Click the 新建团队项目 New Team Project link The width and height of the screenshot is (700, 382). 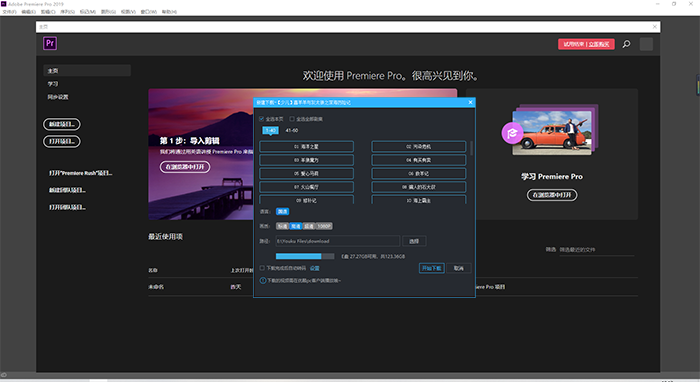point(67,190)
